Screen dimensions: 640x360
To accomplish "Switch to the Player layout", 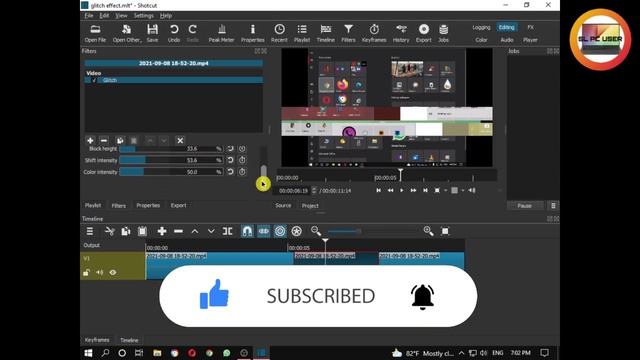I will tap(530, 40).
